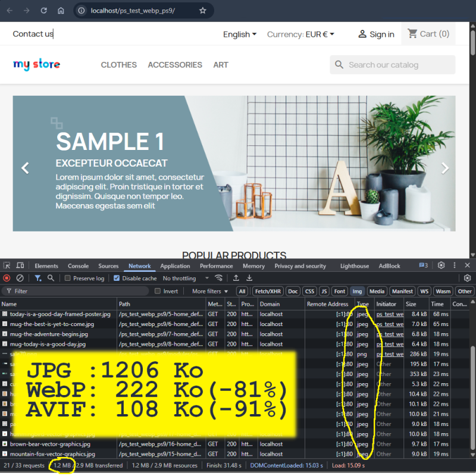Enable the Preserve log checkbox
This screenshot has width=476, height=476.
click(x=68, y=278)
